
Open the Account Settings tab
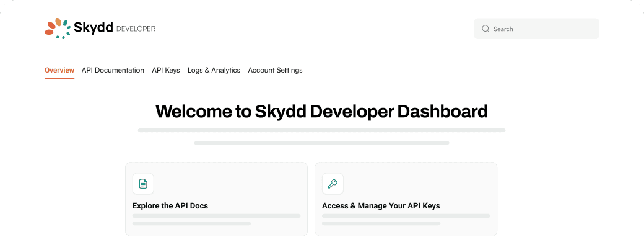tap(275, 70)
